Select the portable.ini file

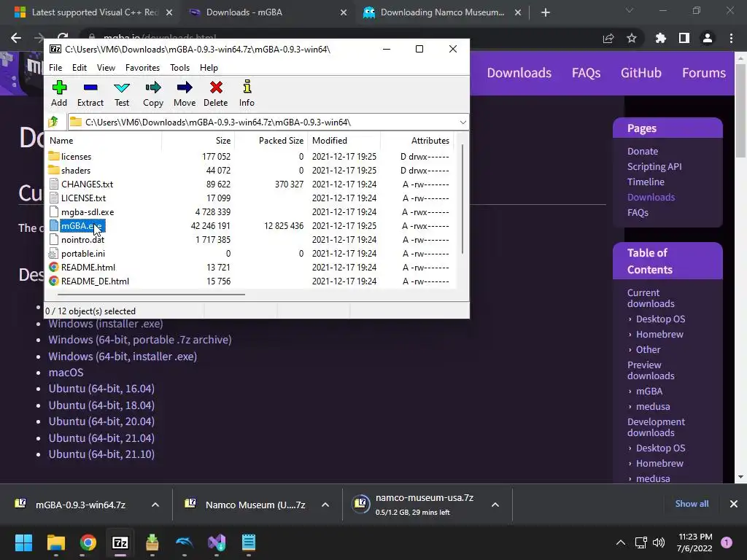[x=251, y=253]
